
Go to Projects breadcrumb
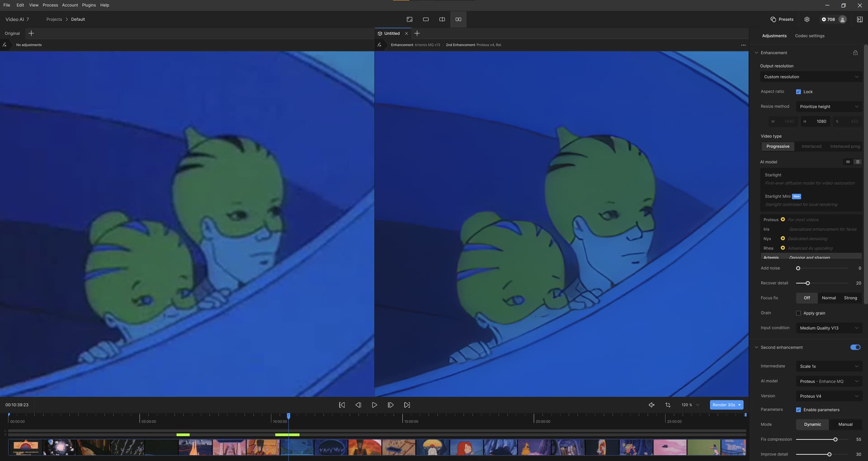pyautogui.click(x=54, y=19)
